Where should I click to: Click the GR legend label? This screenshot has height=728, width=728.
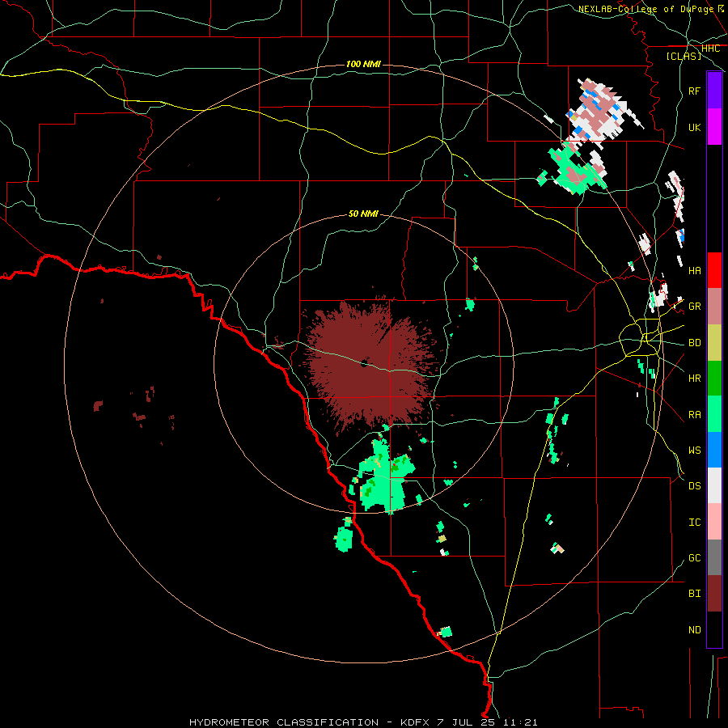[x=694, y=307]
